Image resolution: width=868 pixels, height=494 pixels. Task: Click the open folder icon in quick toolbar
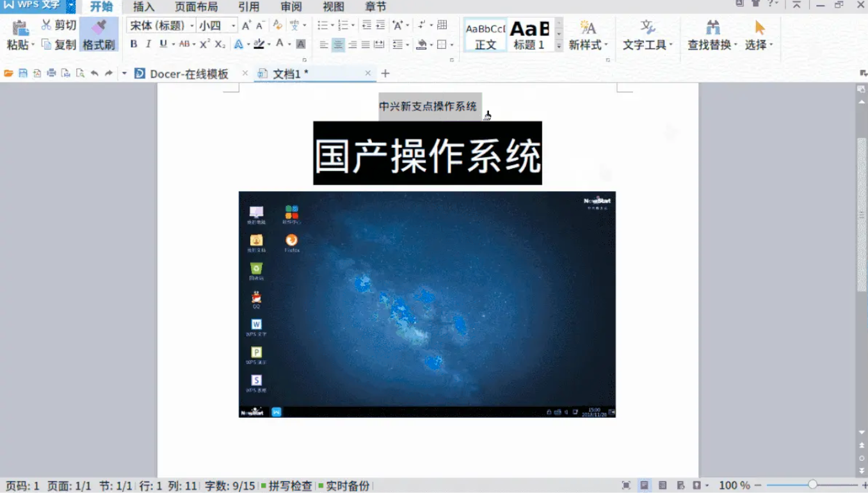point(9,74)
